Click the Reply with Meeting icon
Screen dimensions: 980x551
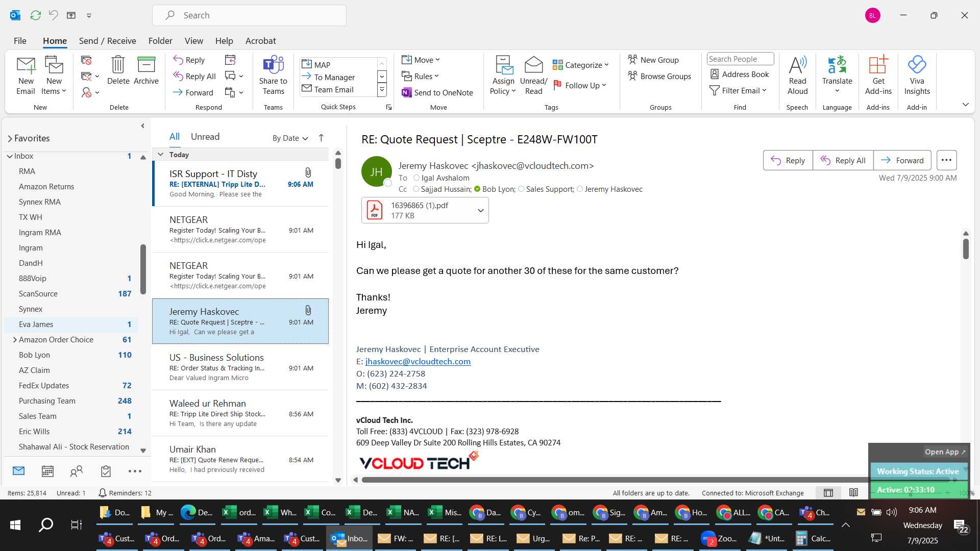pos(230,60)
